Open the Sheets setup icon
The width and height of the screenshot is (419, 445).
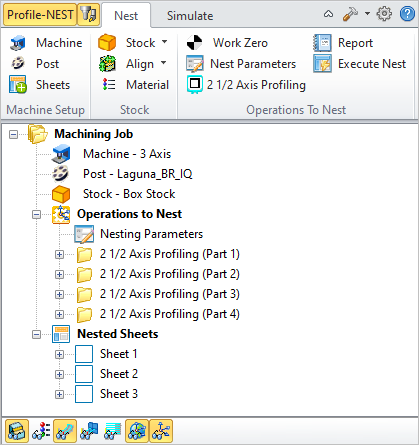coord(17,84)
